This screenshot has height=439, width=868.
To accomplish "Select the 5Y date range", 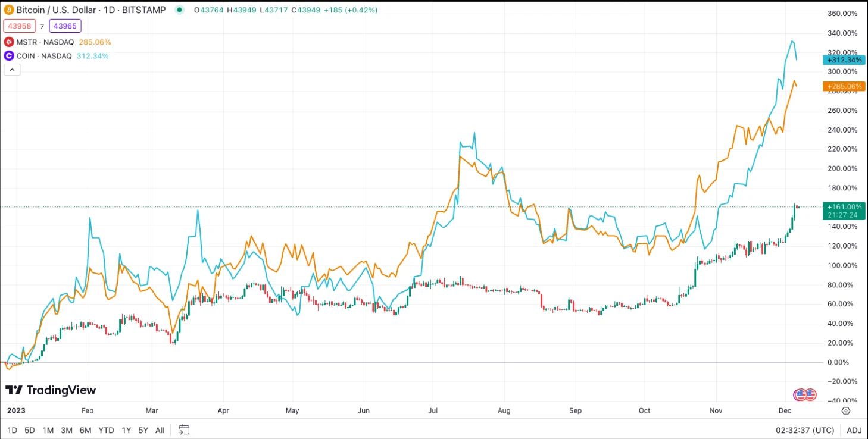I will pos(143,430).
